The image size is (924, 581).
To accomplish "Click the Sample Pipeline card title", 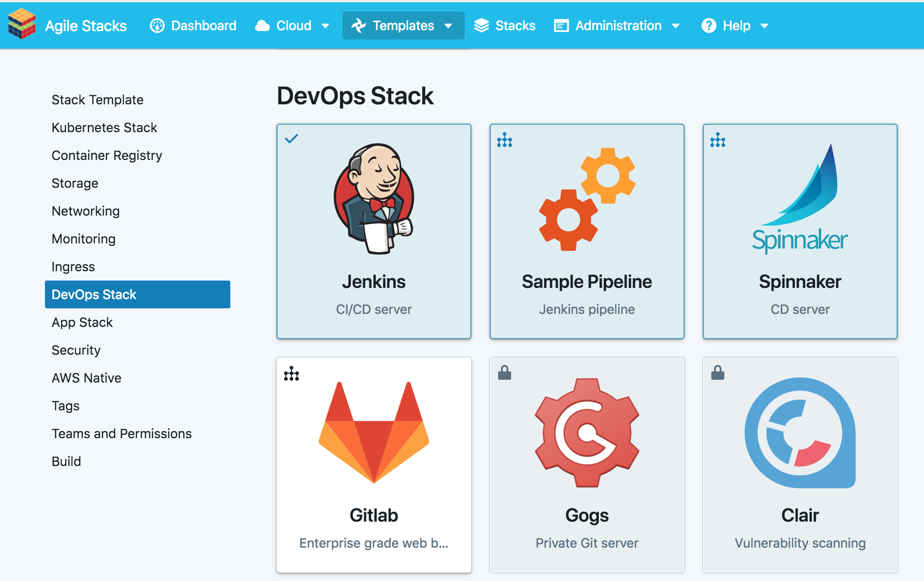I will (587, 282).
